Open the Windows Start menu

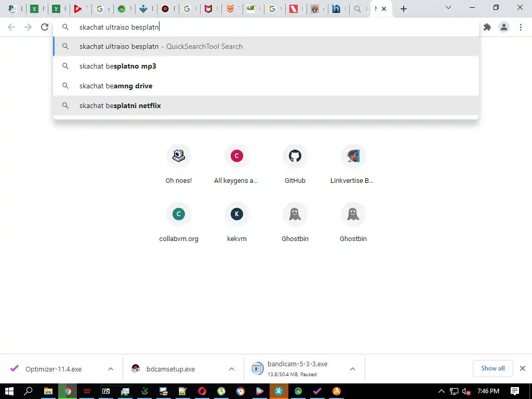coord(9,391)
